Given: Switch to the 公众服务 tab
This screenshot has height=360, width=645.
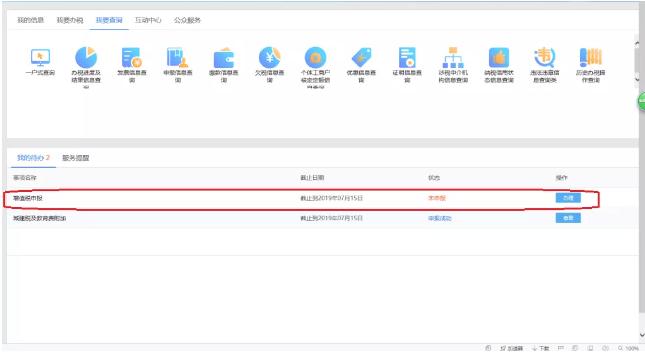Looking at the screenshot, I should [x=187, y=20].
